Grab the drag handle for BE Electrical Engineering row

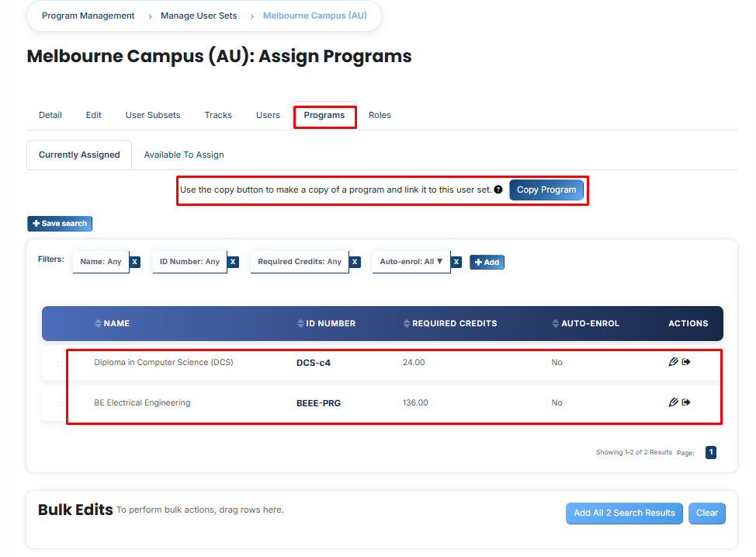tap(60, 403)
